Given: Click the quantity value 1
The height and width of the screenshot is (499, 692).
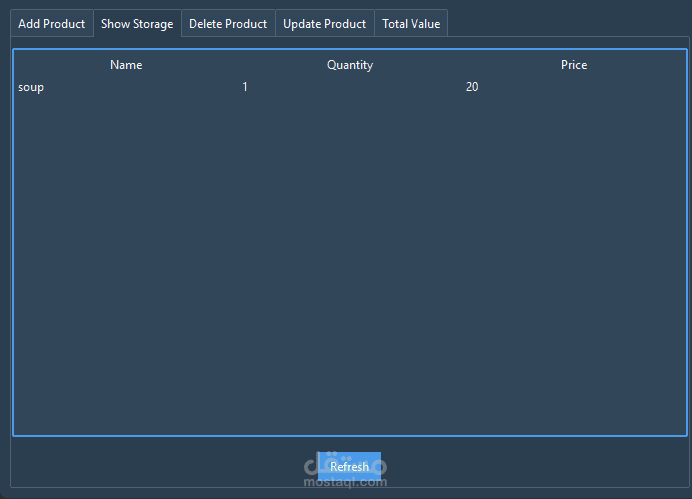Looking at the screenshot, I should coord(245,87).
